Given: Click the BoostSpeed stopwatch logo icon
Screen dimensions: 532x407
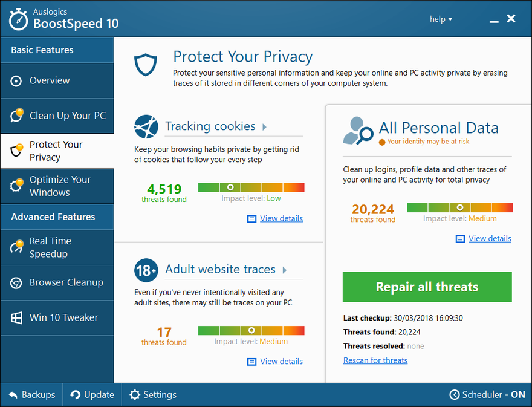Looking at the screenshot, I should [18, 20].
